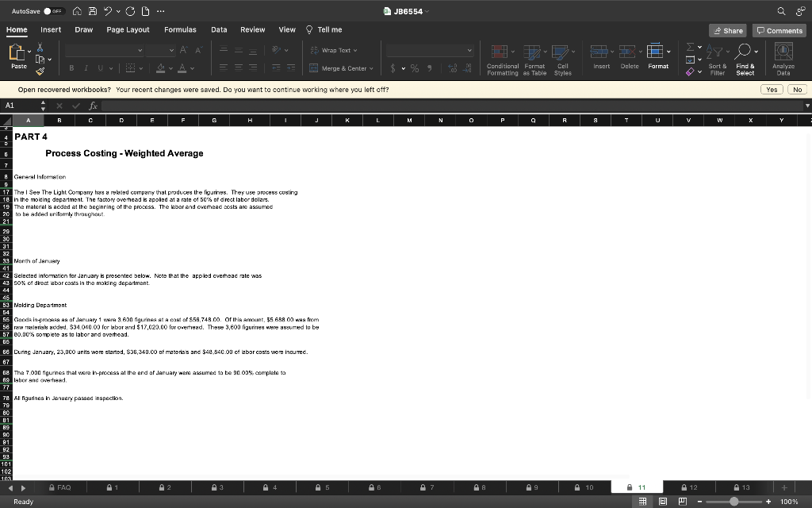812x508 pixels.
Task: Open Sort & Filter
Action: 717,60
